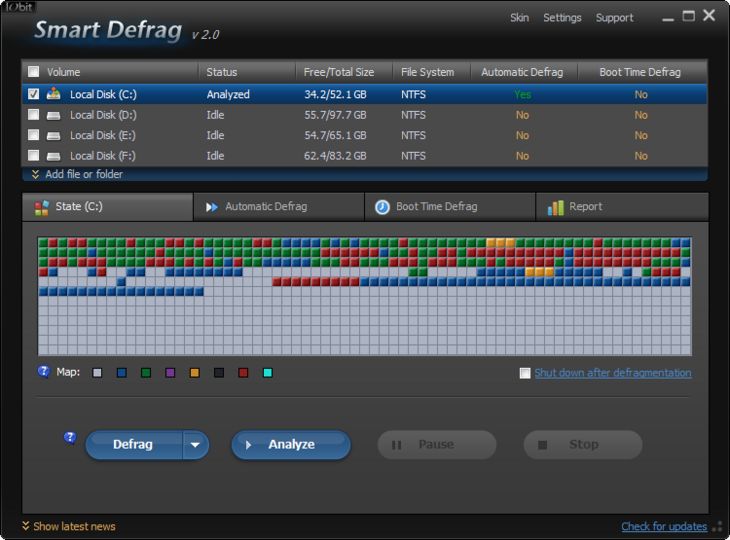
Task: Click the Yes value for Local Disk (C:)
Action: pos(522,94)
